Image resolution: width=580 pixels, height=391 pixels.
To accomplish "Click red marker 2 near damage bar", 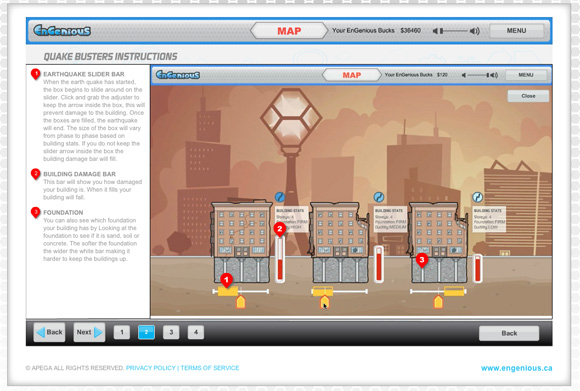I will click(280, 229).
